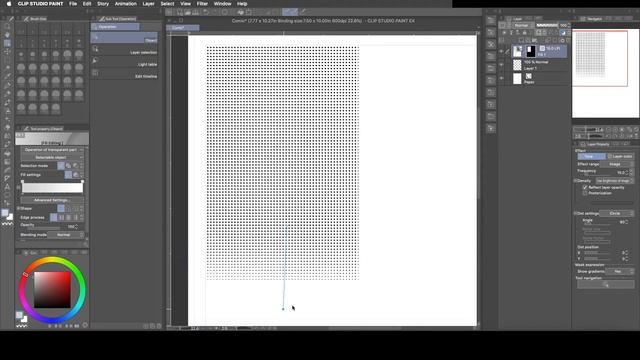Switch to the Comic canvas tab
This screenshot has width=640, height=360.
(182, 28)
